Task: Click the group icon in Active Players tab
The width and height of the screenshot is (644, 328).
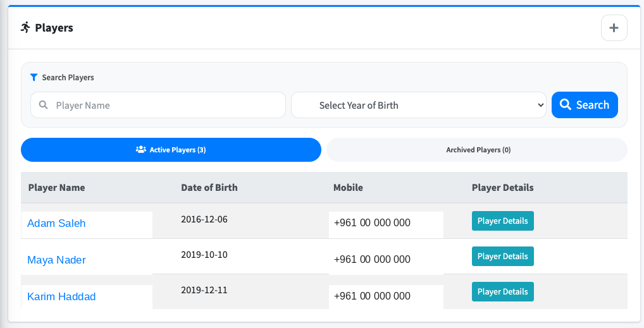Action: [x=141, y=149]
